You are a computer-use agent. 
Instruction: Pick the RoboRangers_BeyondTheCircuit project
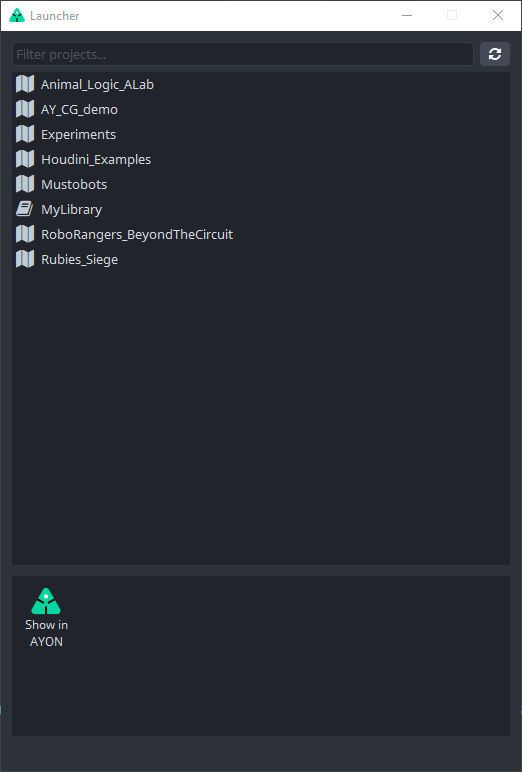261,234
